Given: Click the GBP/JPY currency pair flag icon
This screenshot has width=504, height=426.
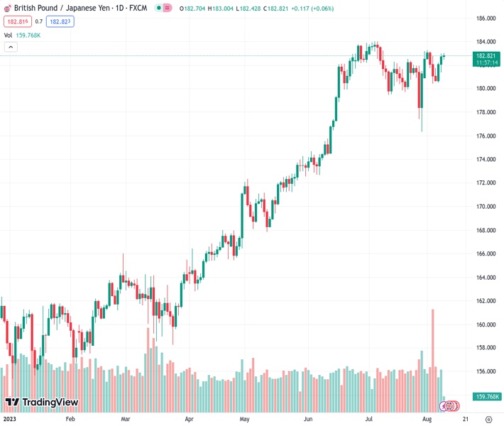Looking at the screenshot, I should tap(7, 9).
